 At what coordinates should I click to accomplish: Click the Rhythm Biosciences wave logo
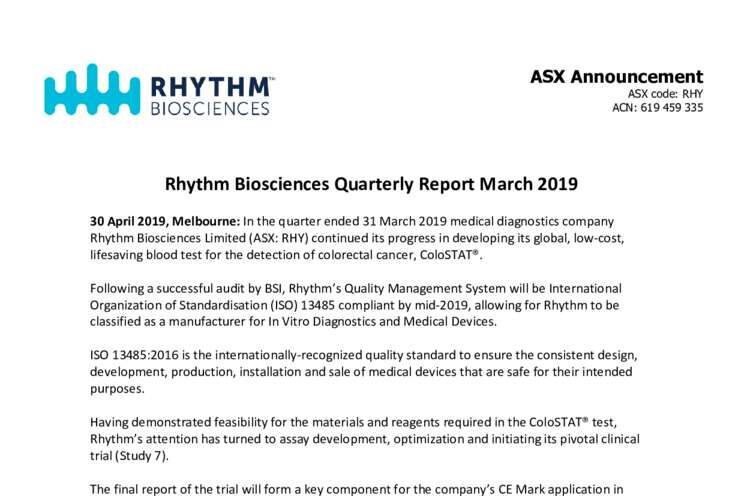(x=92, y=89)
